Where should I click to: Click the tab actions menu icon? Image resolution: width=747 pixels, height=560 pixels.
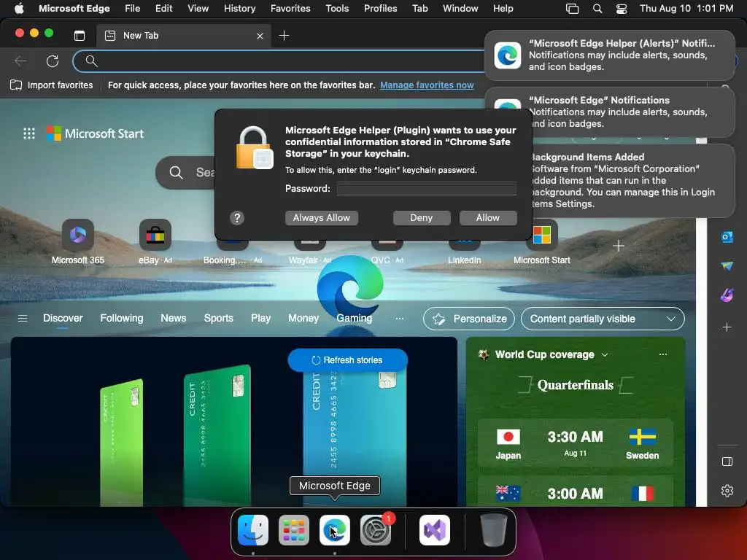point(80,35)
